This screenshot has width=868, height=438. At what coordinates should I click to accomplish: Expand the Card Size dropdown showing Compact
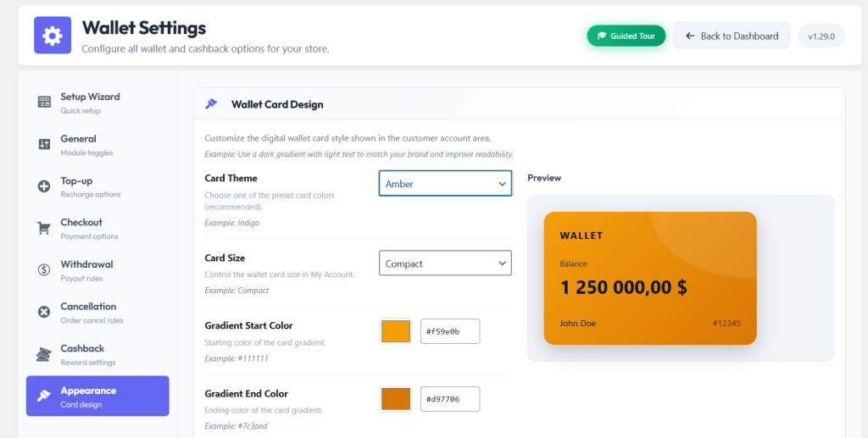coord(445,263)
